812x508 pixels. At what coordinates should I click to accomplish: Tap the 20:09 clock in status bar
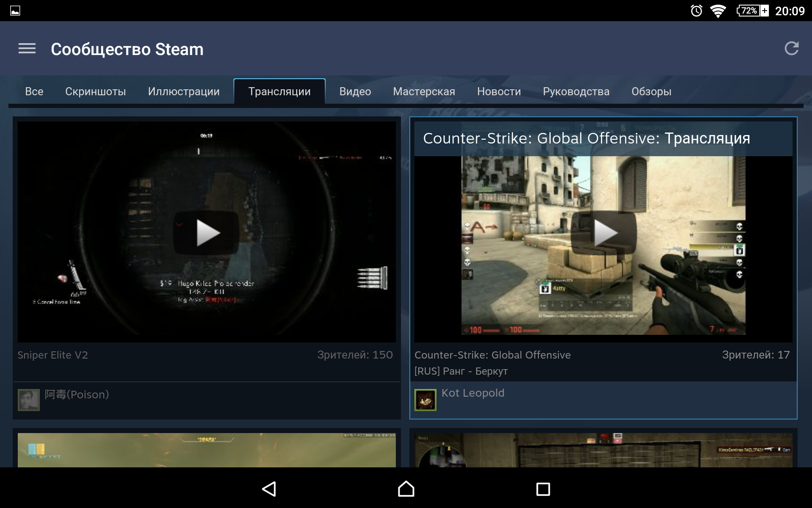pos(790,11)
